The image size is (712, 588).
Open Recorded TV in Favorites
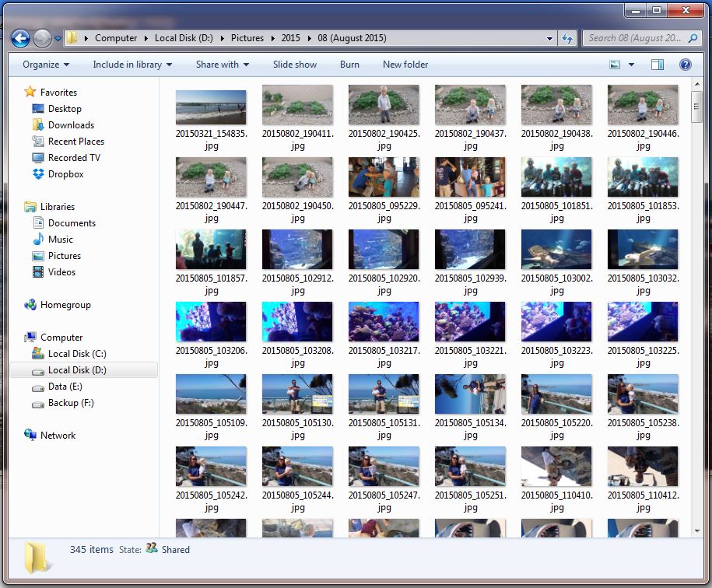point(74,157)
